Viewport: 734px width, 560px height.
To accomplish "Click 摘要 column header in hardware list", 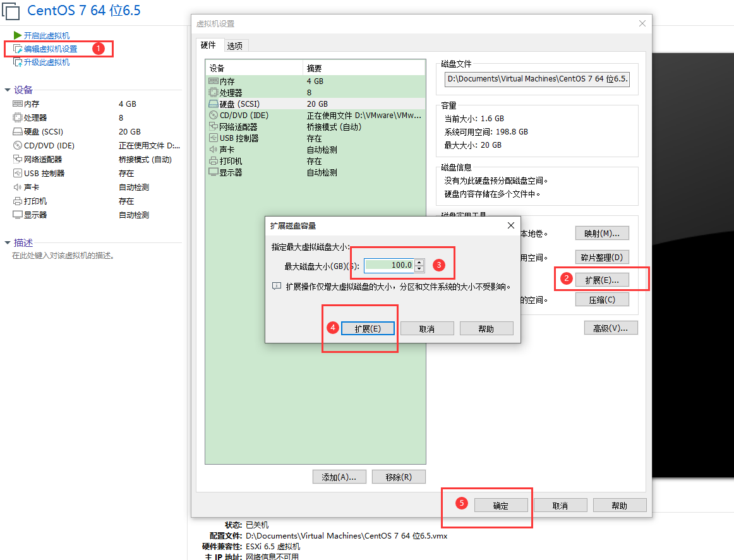I will (364, 68).
